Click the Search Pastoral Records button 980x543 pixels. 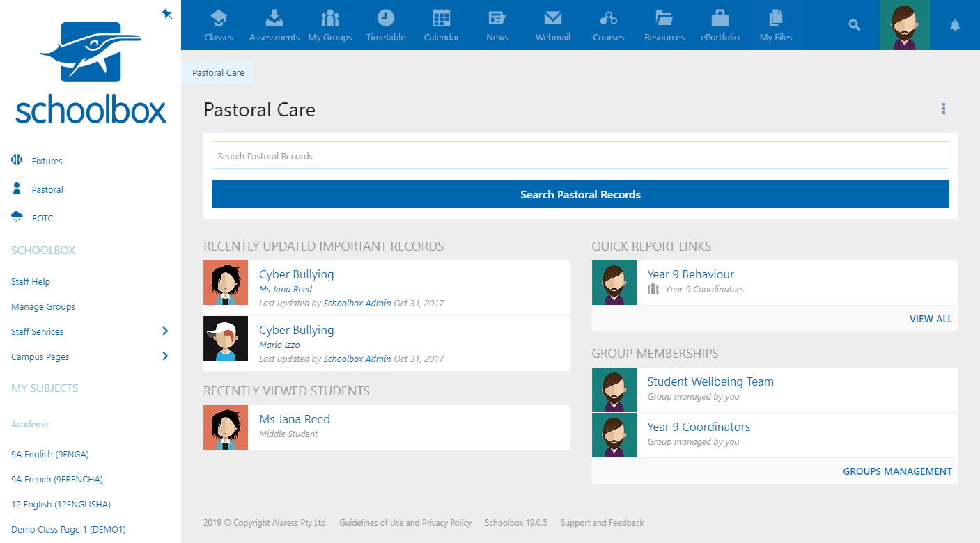click(580, 194)
